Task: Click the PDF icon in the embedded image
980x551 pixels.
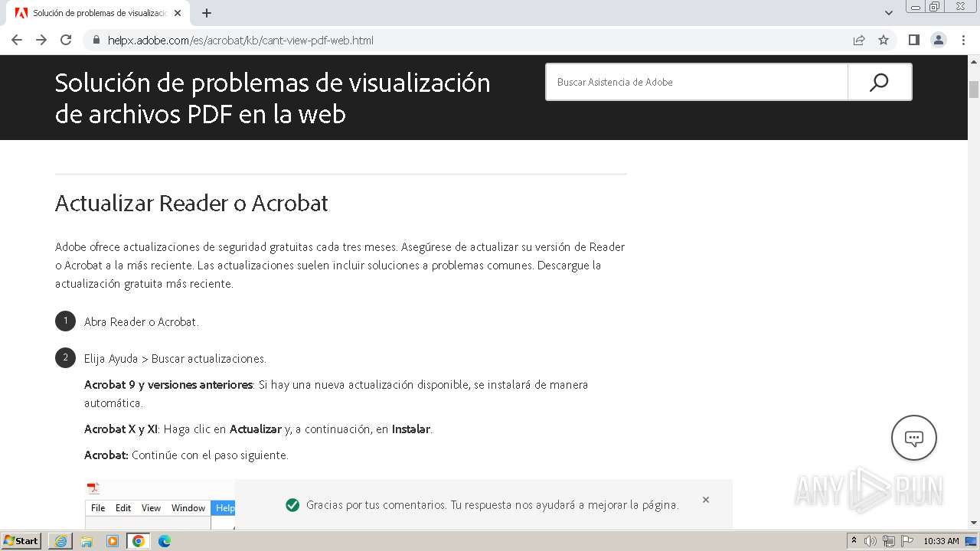Action: point(93,488)
